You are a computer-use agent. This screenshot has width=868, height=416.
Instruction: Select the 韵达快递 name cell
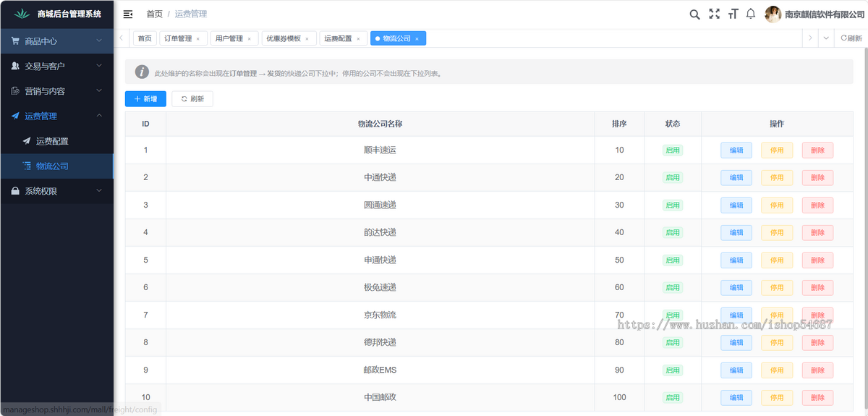(x=380, y=232)
